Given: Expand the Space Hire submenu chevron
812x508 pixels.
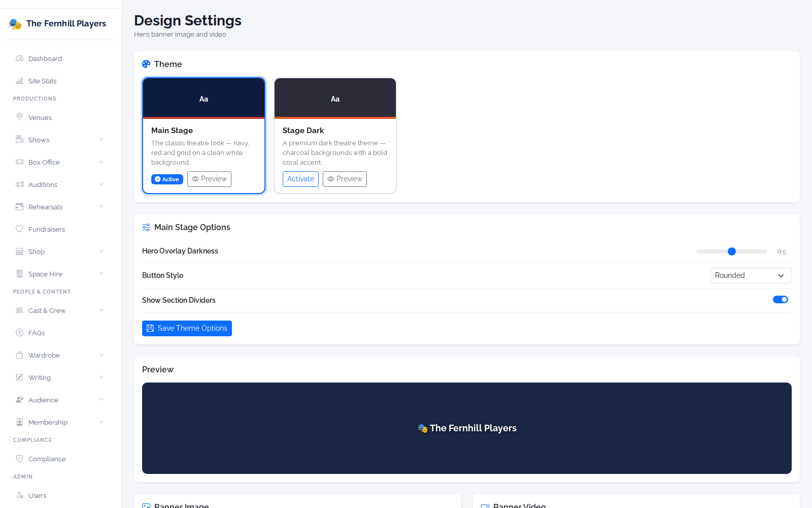Looking at the screenshot, I should coord(101,274).
